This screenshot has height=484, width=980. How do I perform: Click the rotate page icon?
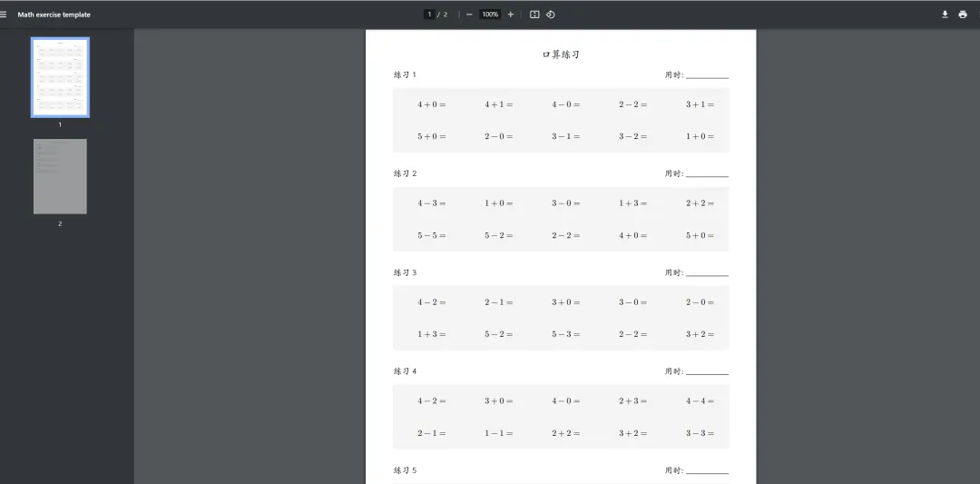click(550, 15)
